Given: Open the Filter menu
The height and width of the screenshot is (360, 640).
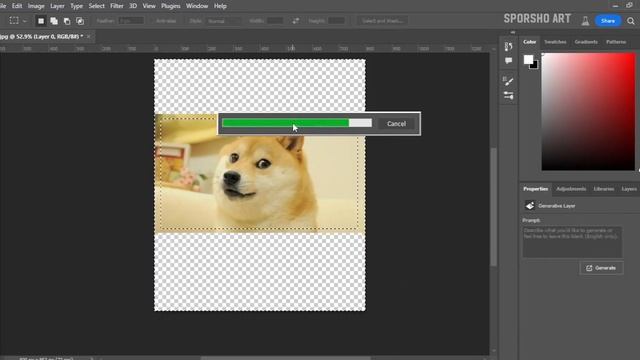Looking at the screenshot, I should [117, 6].
